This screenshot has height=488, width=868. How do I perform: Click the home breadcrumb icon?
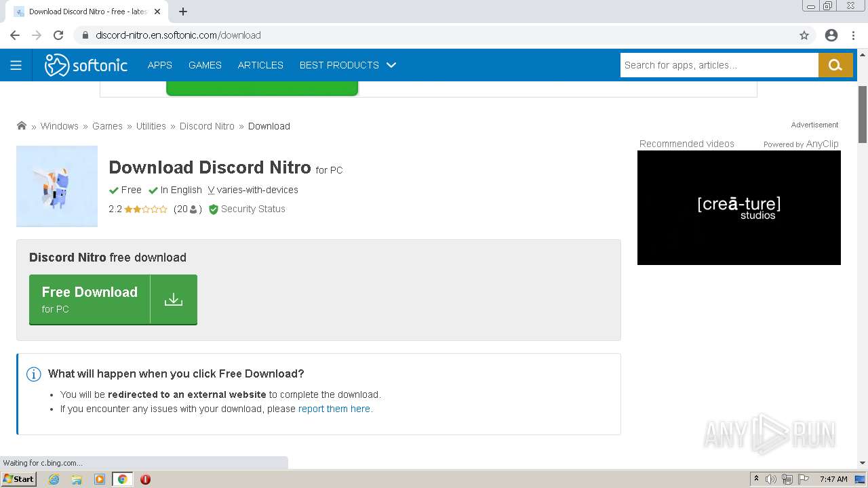[22, 125]
